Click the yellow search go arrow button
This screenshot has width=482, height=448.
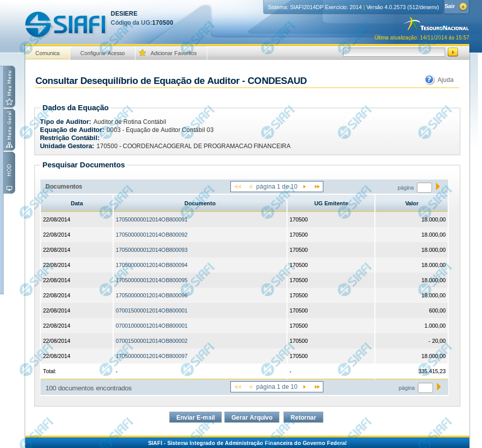(x=452, y=52)
